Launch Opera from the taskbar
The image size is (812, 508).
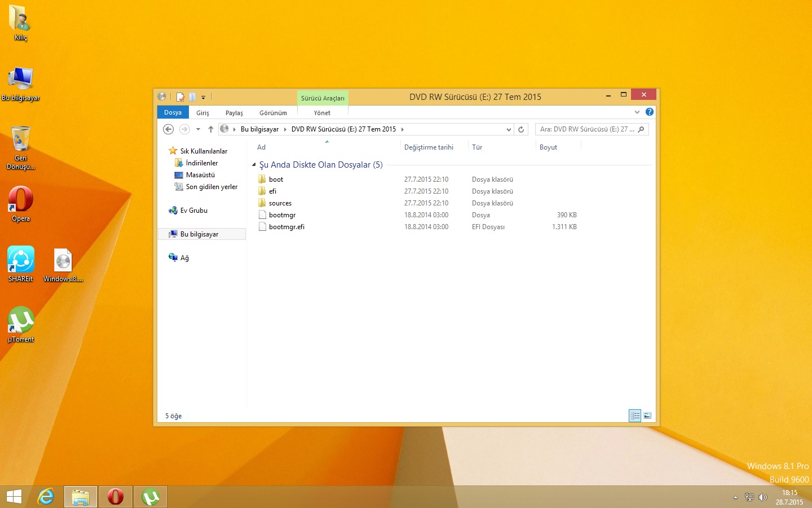click(x=116, y=497)
